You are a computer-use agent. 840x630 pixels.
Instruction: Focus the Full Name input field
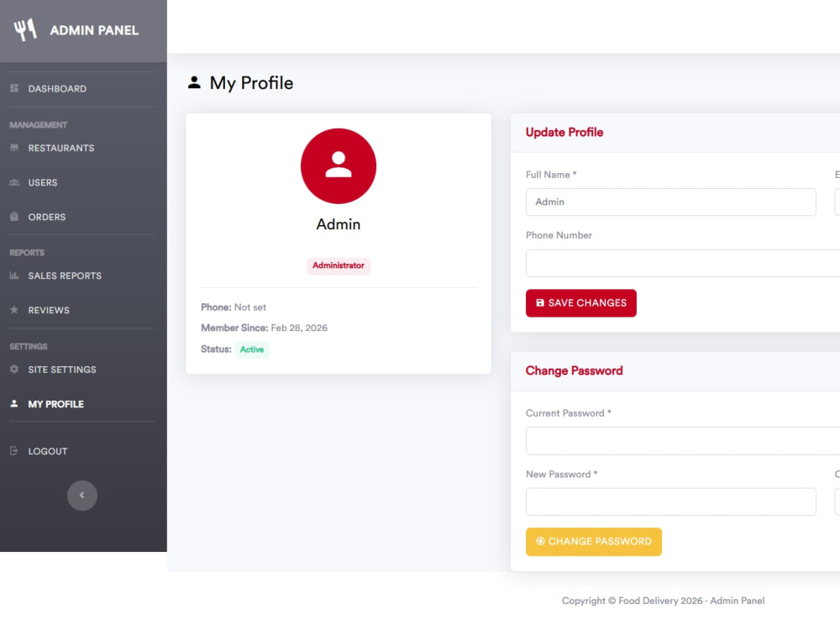pyautogui.click(x=670, y=202)
